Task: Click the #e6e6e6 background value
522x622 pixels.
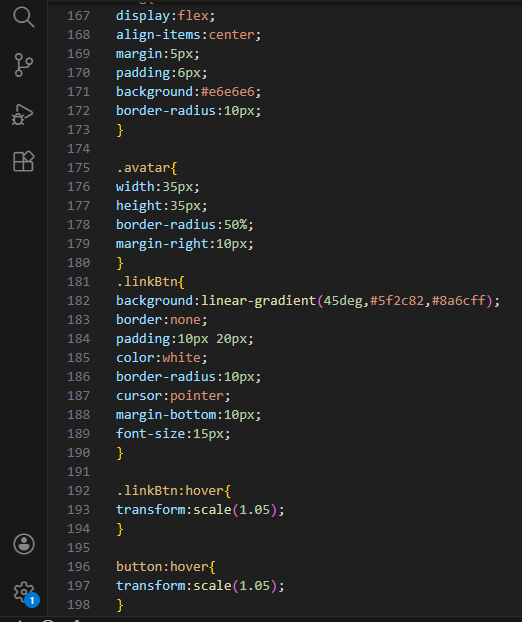Action: click(x=228, y=92)
